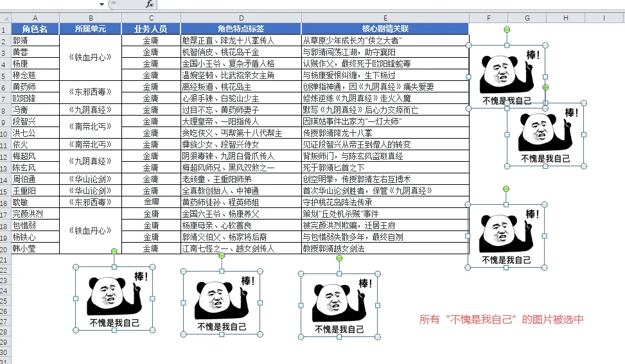This screenshot has width=625, height=364.
Task: Click the Select All corner triangle
Action: click(6, 18)
